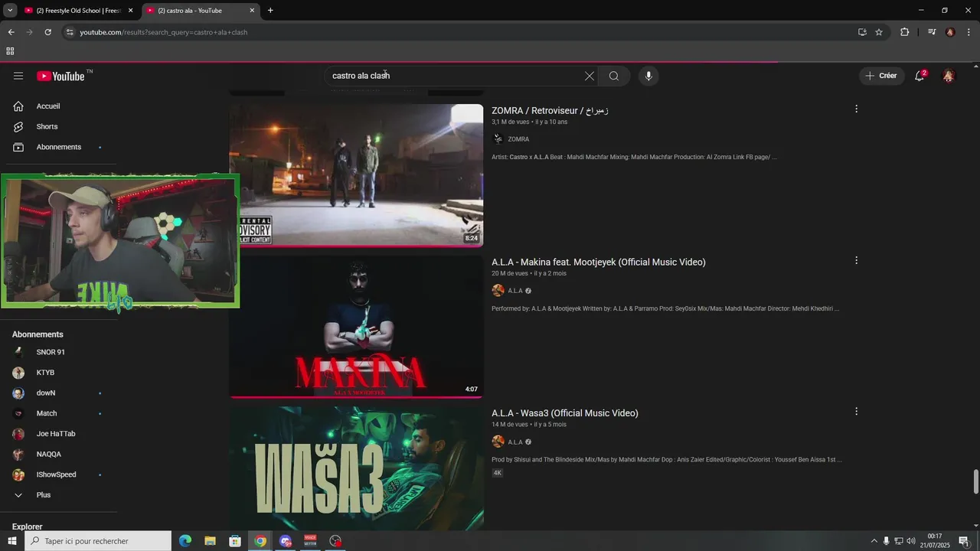980x551 pixels.
Task: Open the YouTube account avatar menu
Action: pos(949,76)
